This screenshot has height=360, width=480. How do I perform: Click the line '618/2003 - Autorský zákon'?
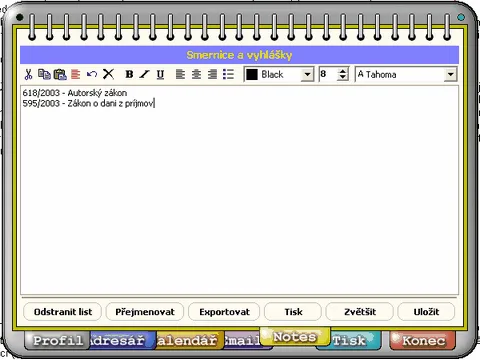[x=75, y=93]
